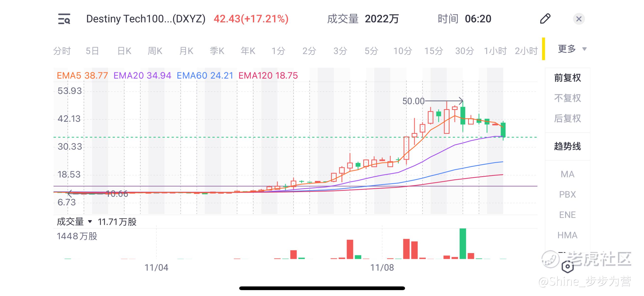Screen dimensions: 644x296
Task: Switch to the 3分 interval
Action: (340, 51)
